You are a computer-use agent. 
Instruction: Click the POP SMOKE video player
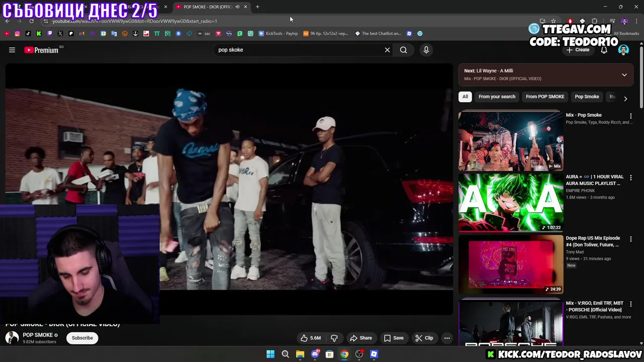point(229,189)
